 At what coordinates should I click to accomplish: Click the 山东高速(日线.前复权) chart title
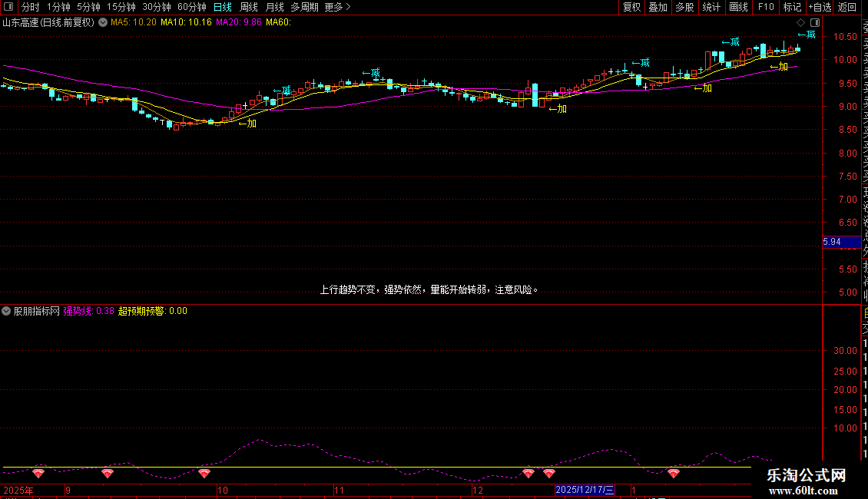point(48,23)
